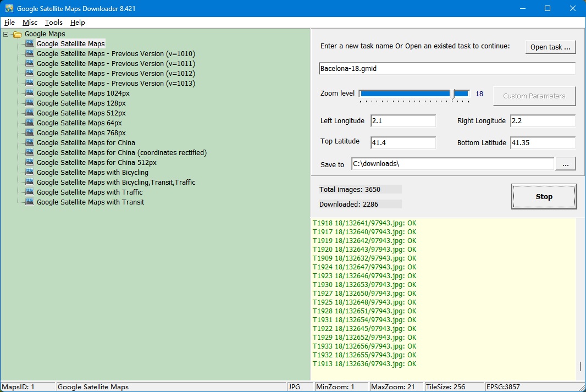This screenshot has height=392, width=586.
Task: Click log line T1930 18/132653/97943.jpg
Action: (x=364, y=285)
